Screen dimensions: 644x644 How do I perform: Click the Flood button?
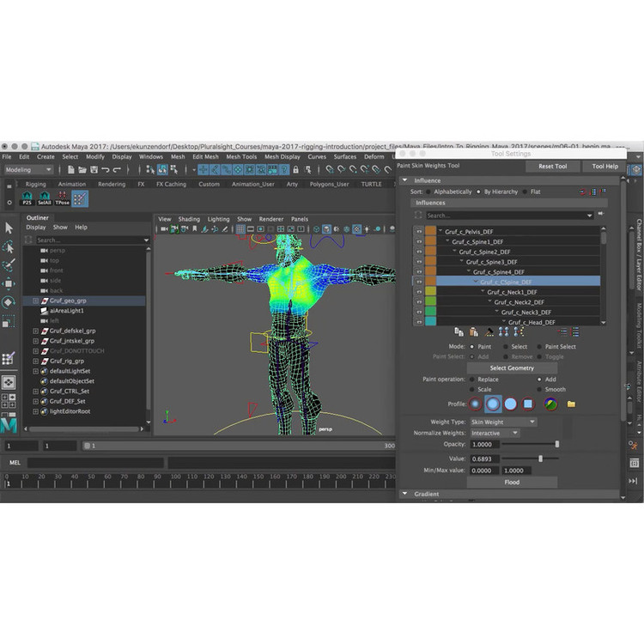point(512,482)
